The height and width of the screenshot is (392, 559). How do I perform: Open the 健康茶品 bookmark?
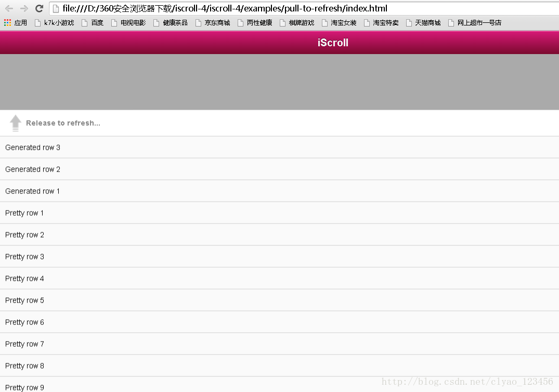coord(171,23)
